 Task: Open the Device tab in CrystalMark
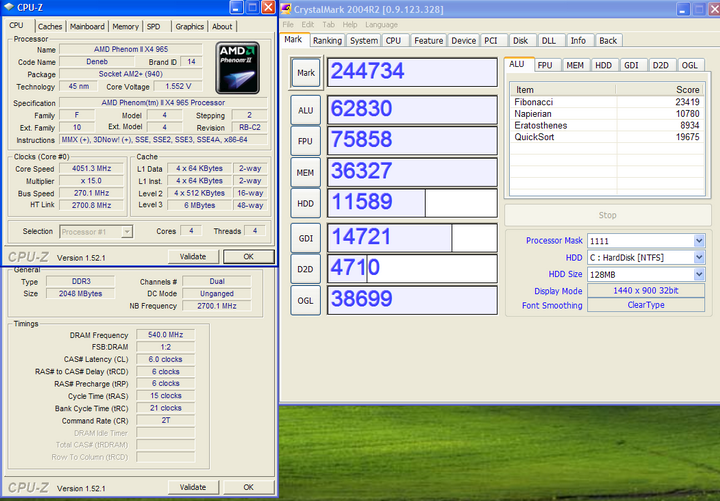coord(463,41)
